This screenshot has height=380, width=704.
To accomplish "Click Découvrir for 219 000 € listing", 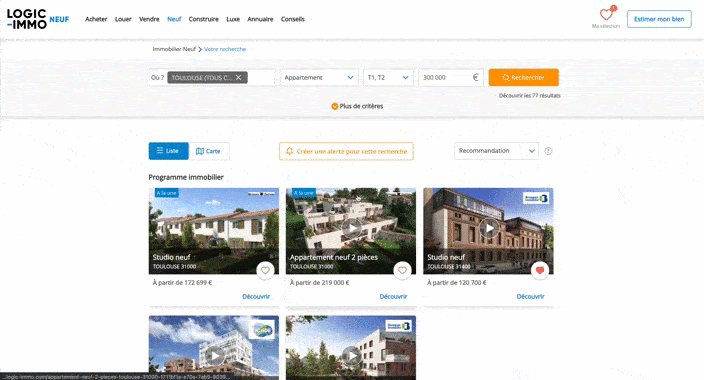I will (393, 296).
